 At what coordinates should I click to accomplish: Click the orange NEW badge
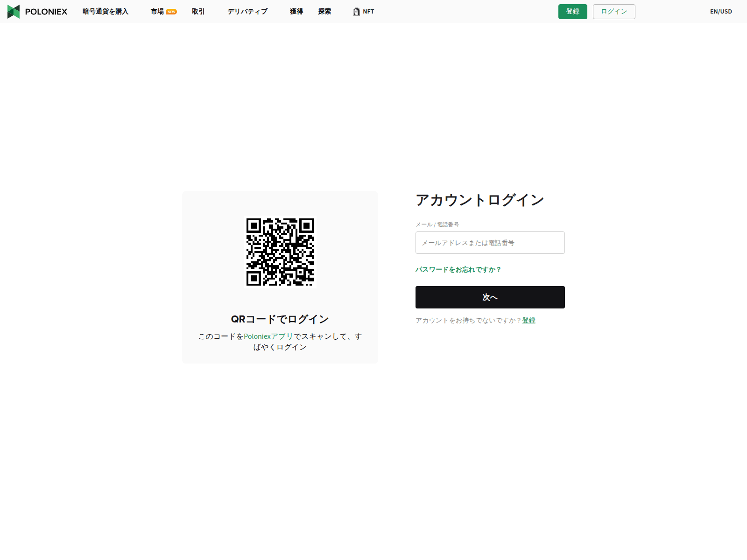(171, 12)
